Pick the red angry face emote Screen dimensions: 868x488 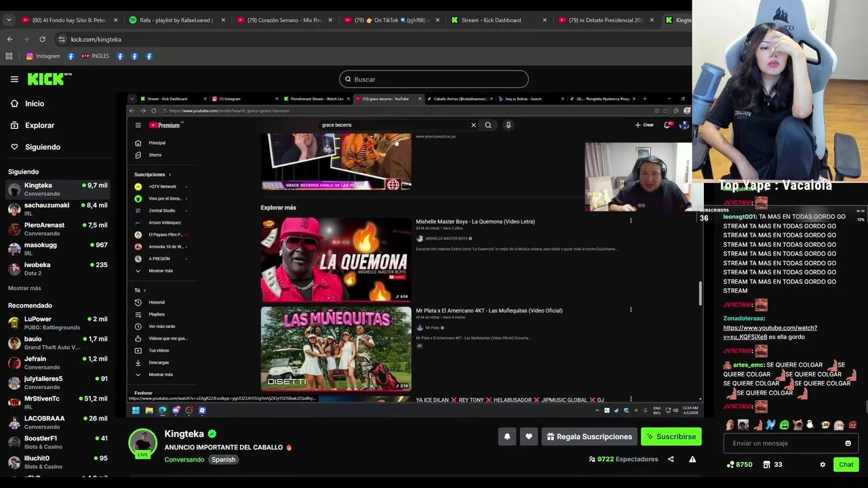coord(852,425)
